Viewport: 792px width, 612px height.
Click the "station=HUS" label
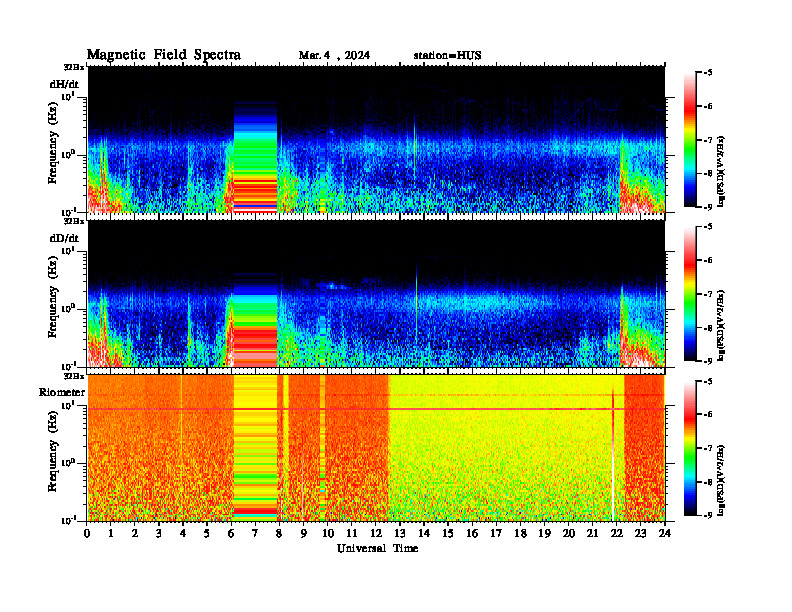(x=448, y=55)
